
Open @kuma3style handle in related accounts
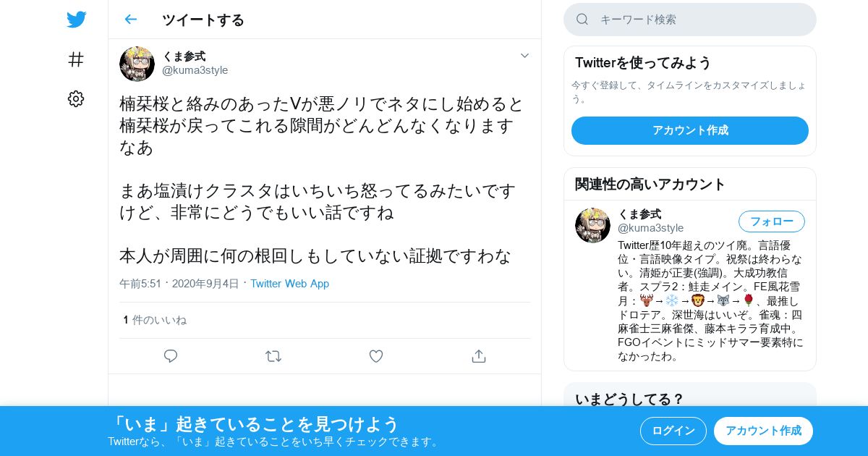tap(650, 228)
